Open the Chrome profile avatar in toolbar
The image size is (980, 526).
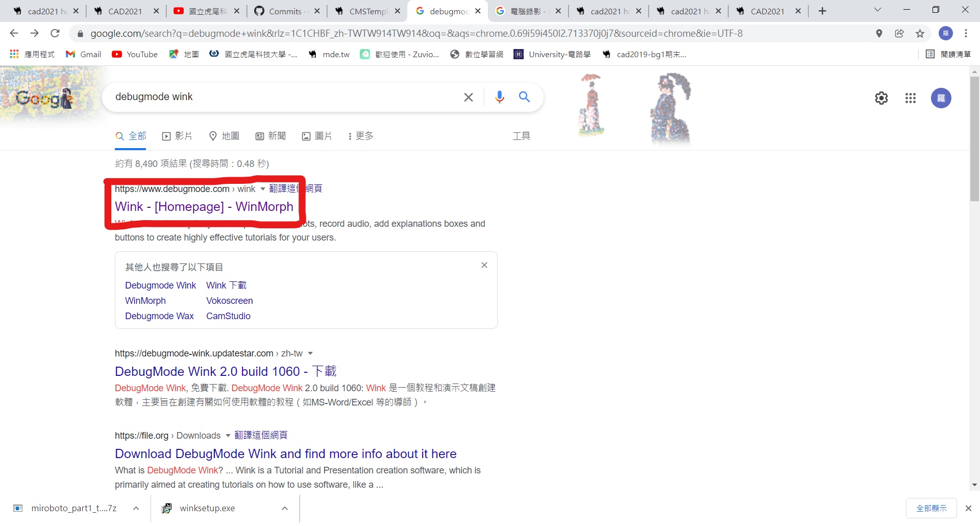coord(946,33)
